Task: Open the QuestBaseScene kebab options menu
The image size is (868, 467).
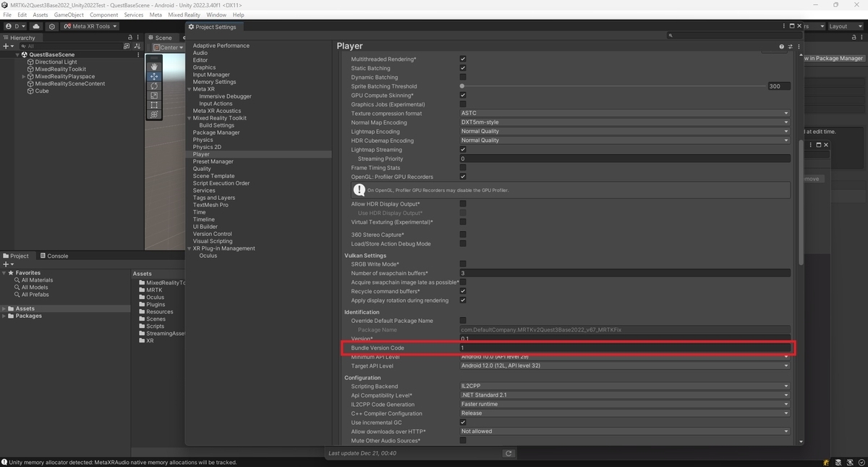Action: tap(138, 54)
